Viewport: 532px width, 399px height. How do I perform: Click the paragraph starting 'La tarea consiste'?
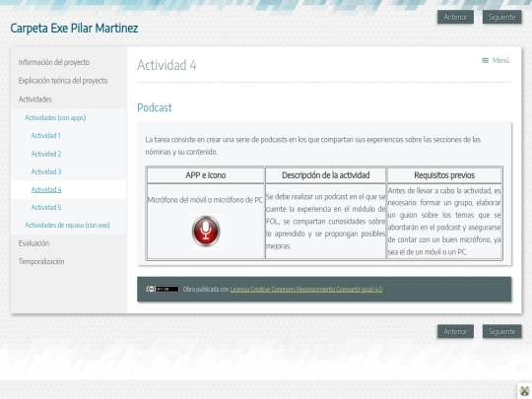coord(313,146)
